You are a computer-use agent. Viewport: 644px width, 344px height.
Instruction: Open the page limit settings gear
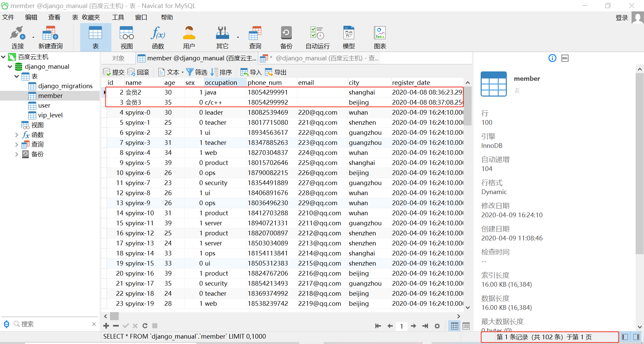click(x=437, y=326)
